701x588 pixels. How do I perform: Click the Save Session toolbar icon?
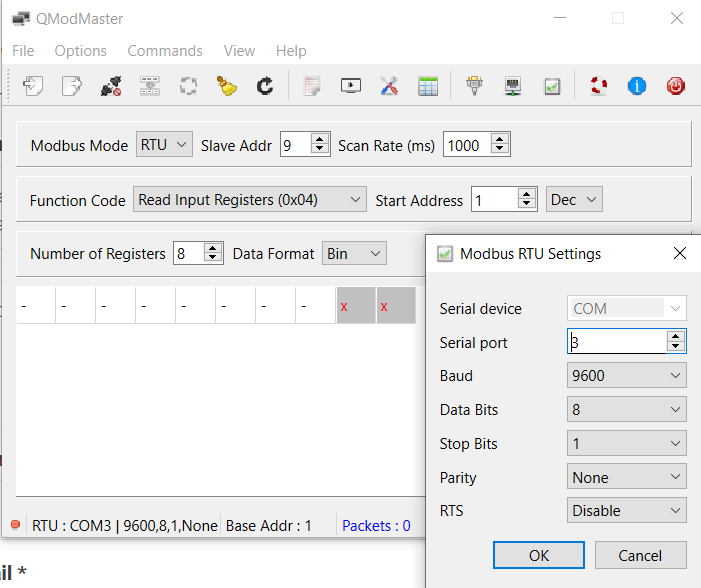tap(72, 86)
